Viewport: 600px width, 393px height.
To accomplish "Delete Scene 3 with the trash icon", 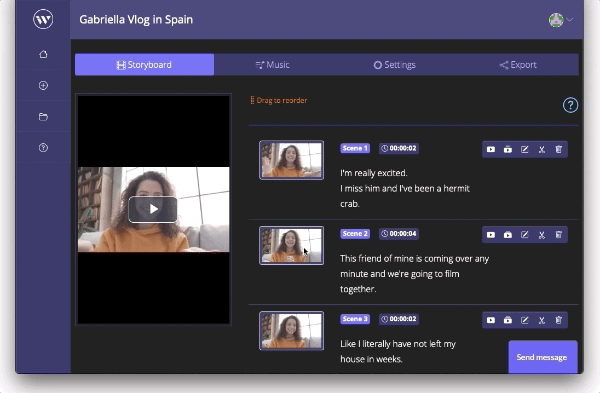I will coord(559,320).
